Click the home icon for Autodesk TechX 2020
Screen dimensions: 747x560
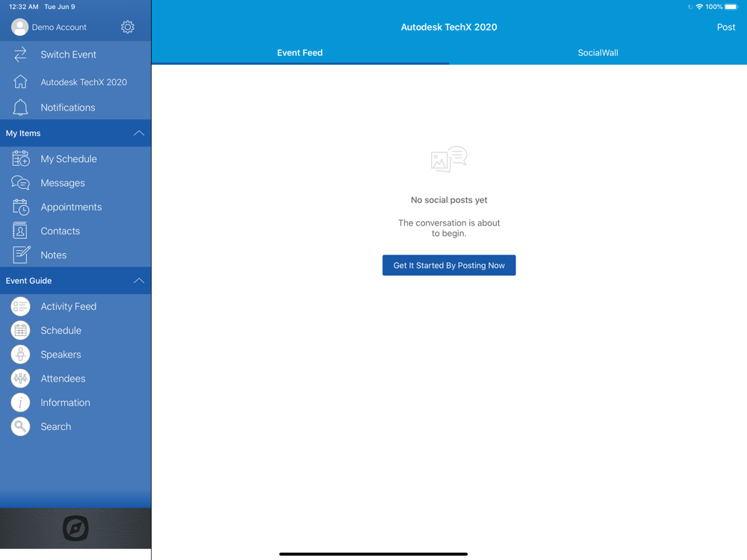(x=20, y=82)
